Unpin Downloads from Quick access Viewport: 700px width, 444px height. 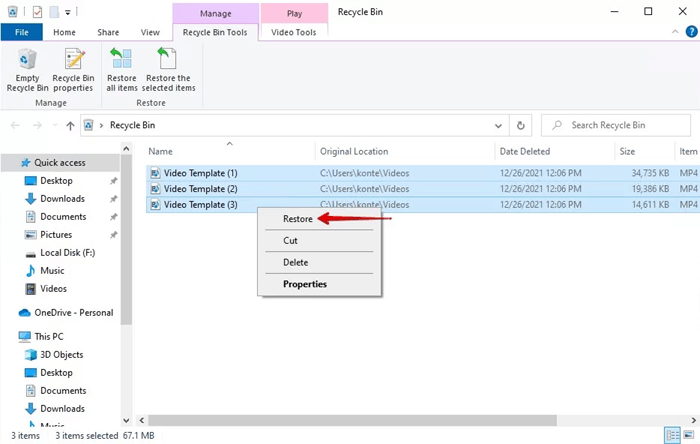click(x=113, y=199)
